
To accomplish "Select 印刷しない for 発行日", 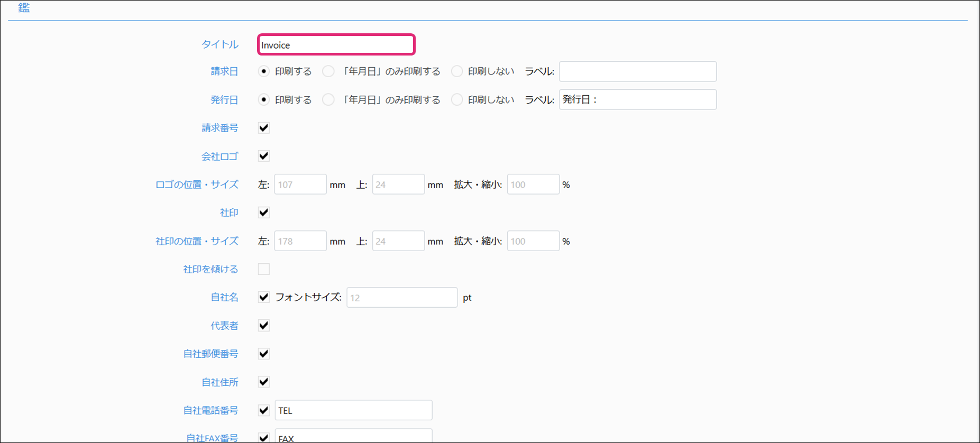I will (x=457, y=100).
